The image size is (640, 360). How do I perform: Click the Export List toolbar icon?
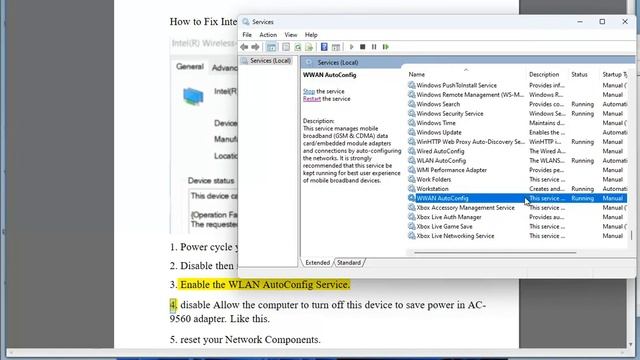(x=309, y=47)
